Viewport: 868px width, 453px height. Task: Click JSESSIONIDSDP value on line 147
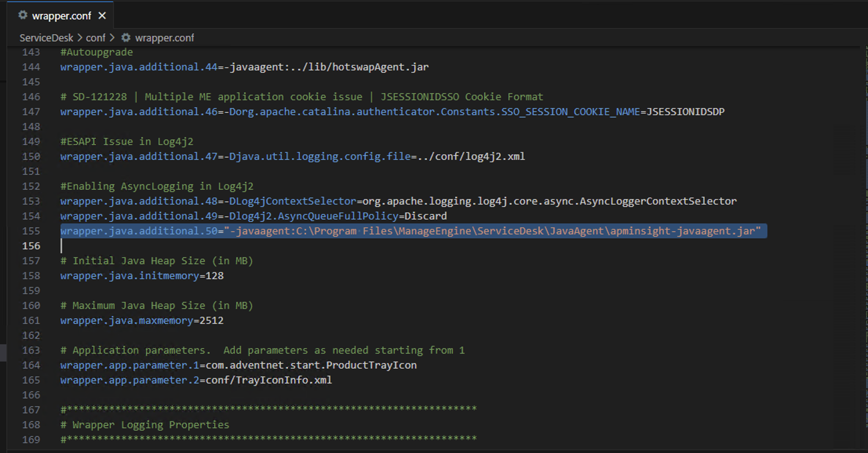tap(685, 111)
